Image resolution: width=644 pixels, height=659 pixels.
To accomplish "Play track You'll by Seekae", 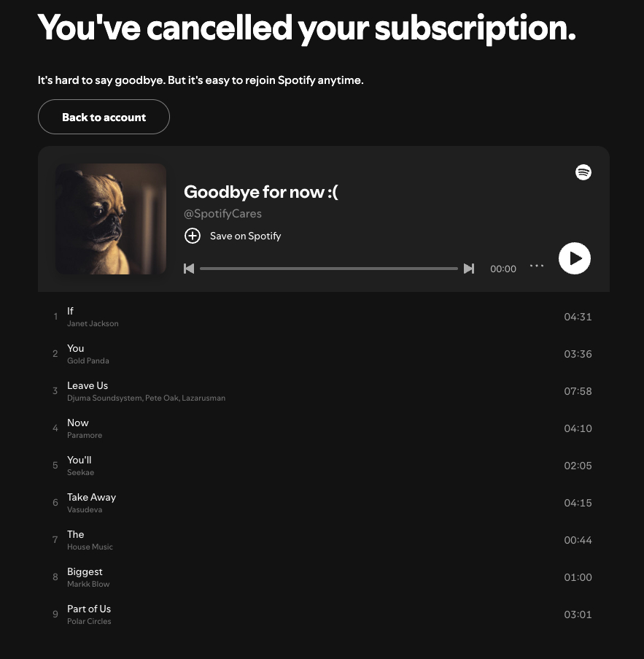I will 322,466.
